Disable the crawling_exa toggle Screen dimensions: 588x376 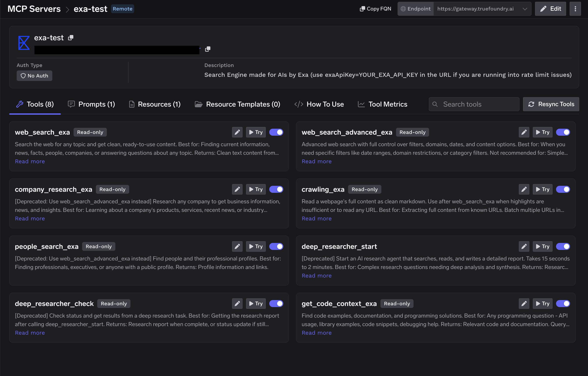click(563, 190)
